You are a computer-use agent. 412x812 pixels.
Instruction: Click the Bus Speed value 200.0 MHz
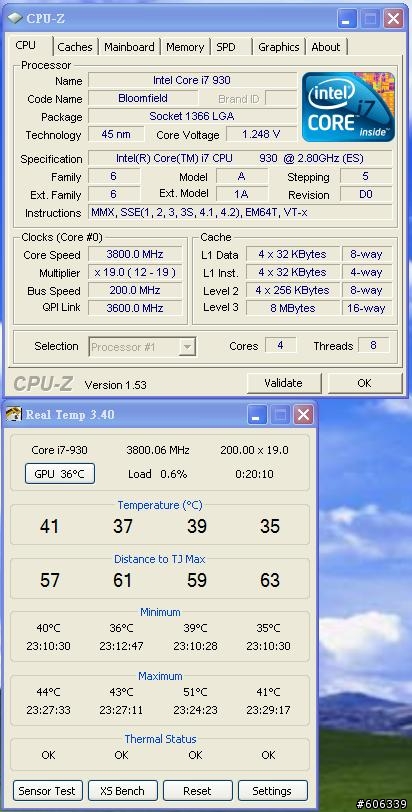pos(135,290)
